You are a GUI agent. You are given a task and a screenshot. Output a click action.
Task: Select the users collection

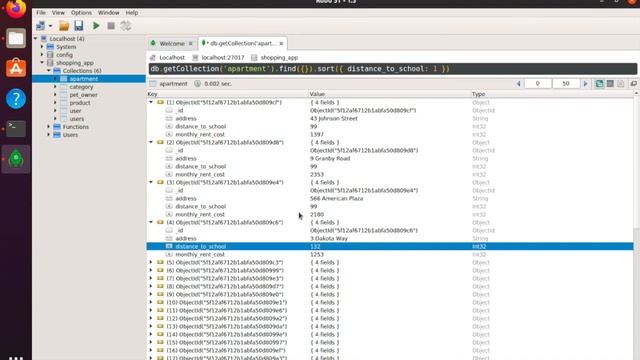tap(77, 119)
